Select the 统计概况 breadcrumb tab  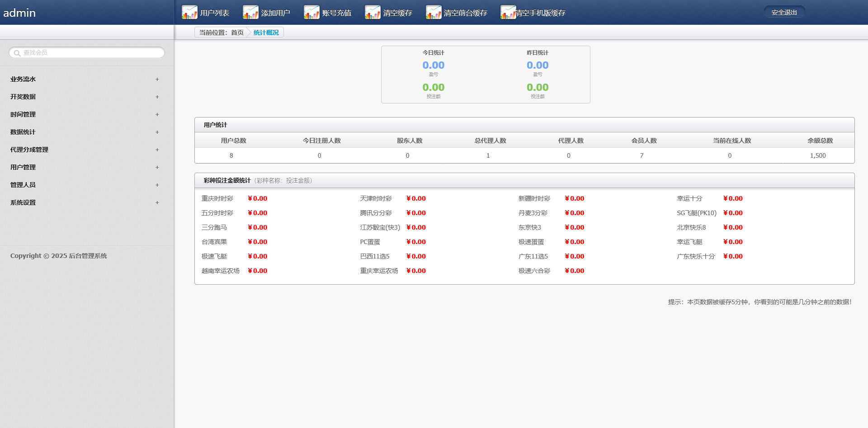pos(266,33)
